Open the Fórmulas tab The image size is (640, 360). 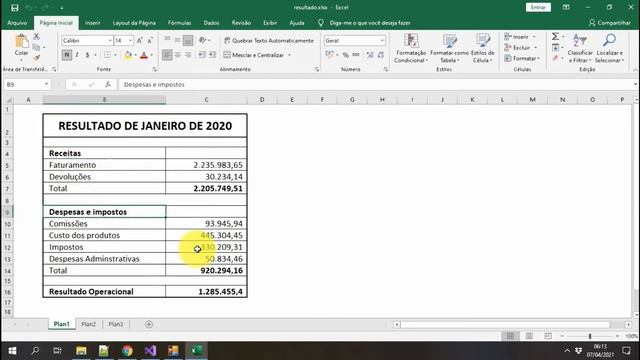click(x=180, y=23)
